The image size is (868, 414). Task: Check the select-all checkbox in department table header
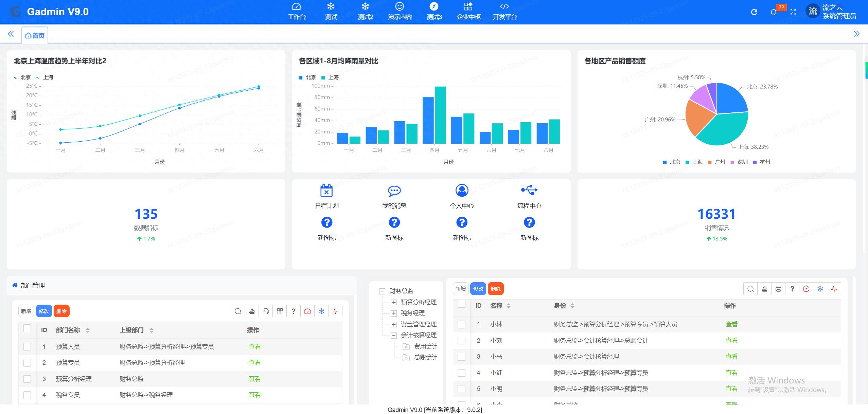click(x=27, y=328)
